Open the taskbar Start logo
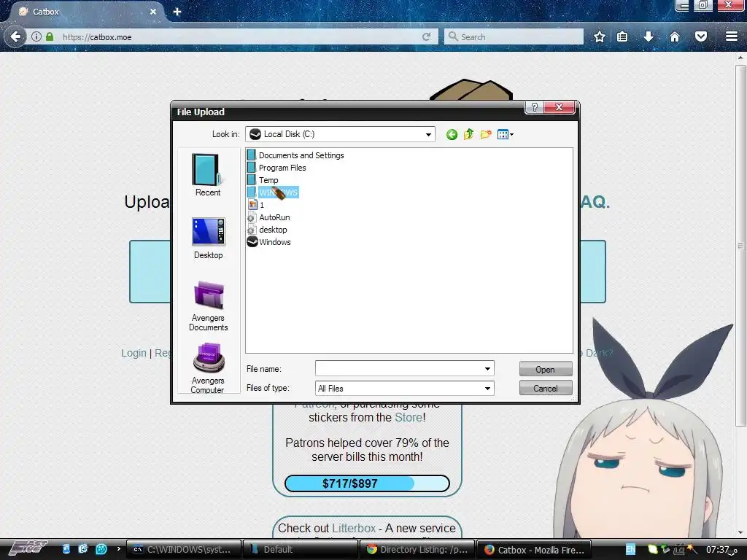The width and height of the screenshot is (747, 560). pyautogui.click(x=28, y=548)
